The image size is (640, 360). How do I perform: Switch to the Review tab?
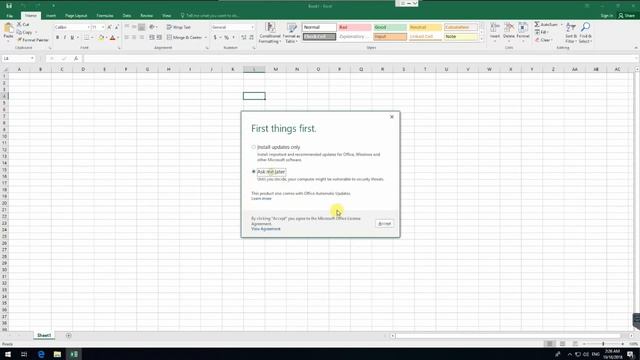(x=147, y=16)
